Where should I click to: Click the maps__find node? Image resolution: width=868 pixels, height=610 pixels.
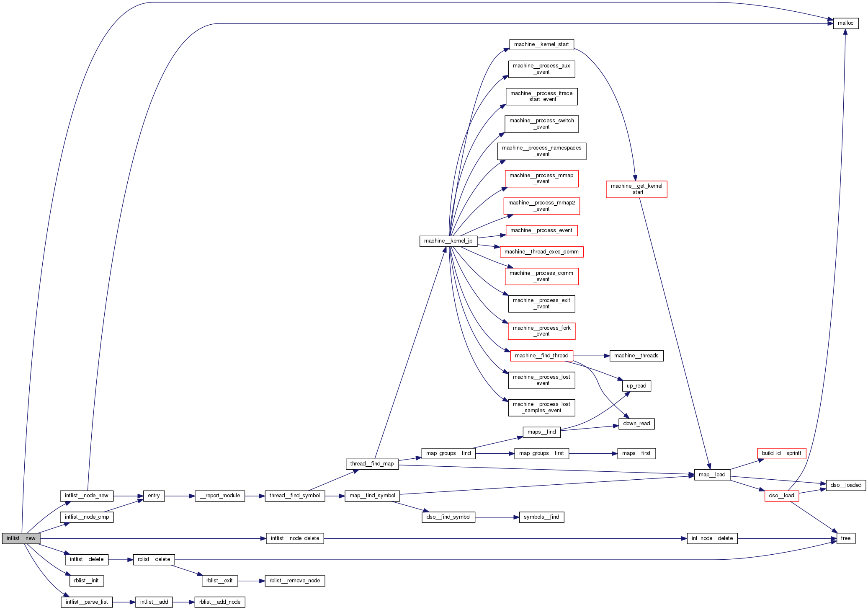click(x=541, y=432)
